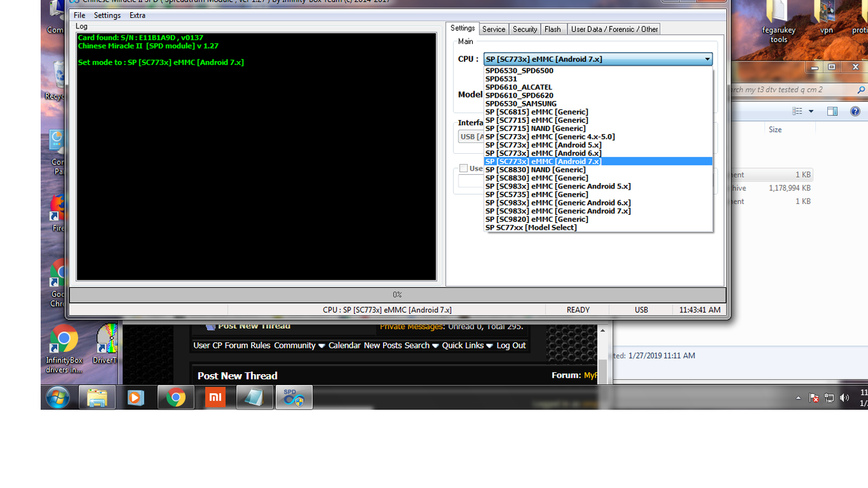Viewport: 868px width, 488px height.
Task: Open the Settings menu
Action: (x=107, y=15)
